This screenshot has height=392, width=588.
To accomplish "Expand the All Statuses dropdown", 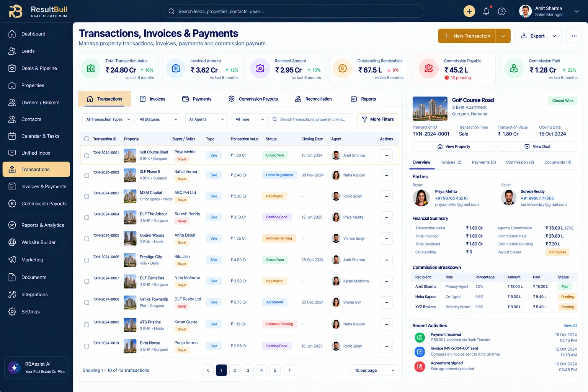I will [158, 119].
